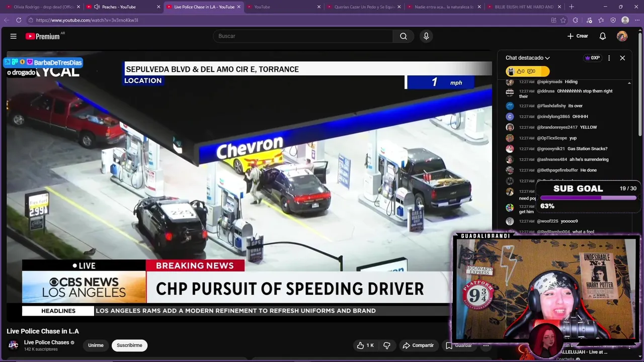Open the YouTube guide hamburger menu
Viewport: 644px width, 362px height.
(x=14, y=36)
